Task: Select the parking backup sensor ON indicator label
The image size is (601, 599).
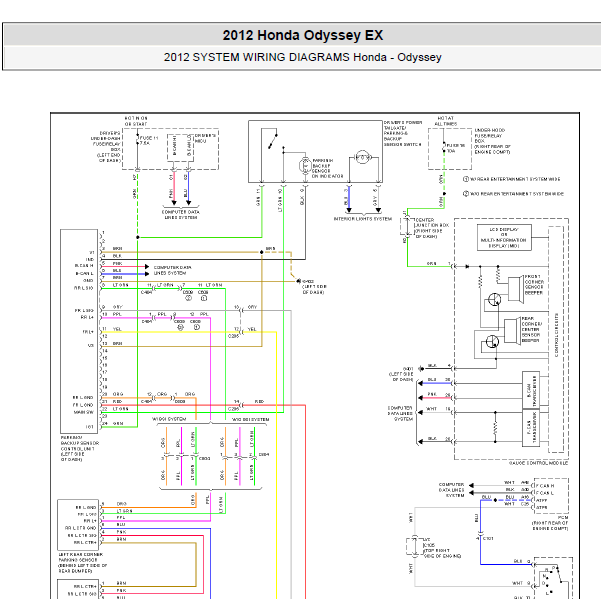Action: pyautogui.click(x=327, y=168)
